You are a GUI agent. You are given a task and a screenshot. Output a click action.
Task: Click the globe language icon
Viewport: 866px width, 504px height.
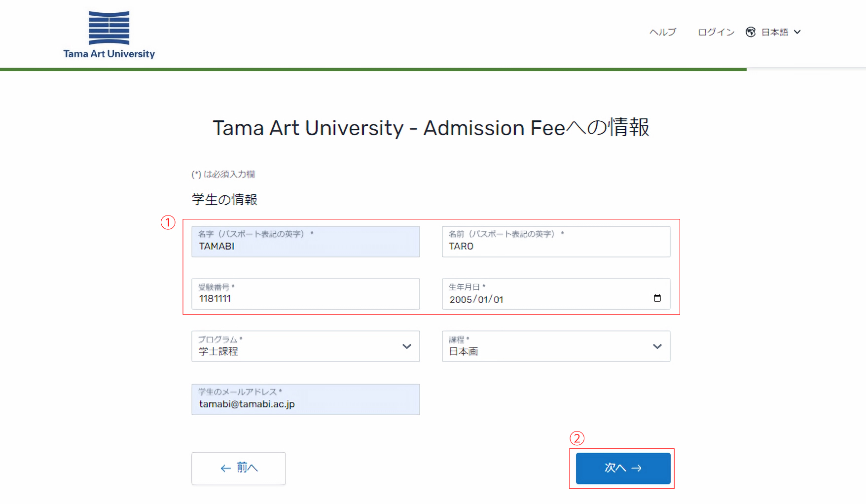coord(751,32)
